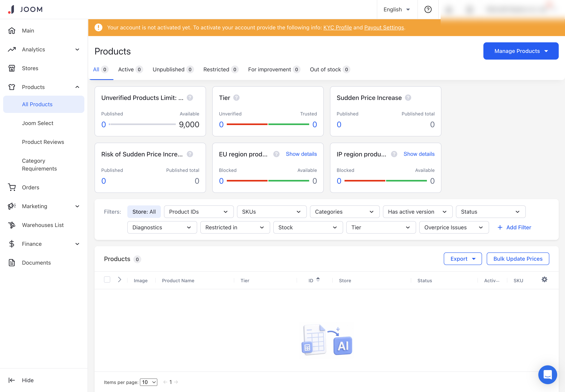Sort by ID column arrow
This screenshot has height=392, width=565.
pyautogui.click(x=318, y=279)
